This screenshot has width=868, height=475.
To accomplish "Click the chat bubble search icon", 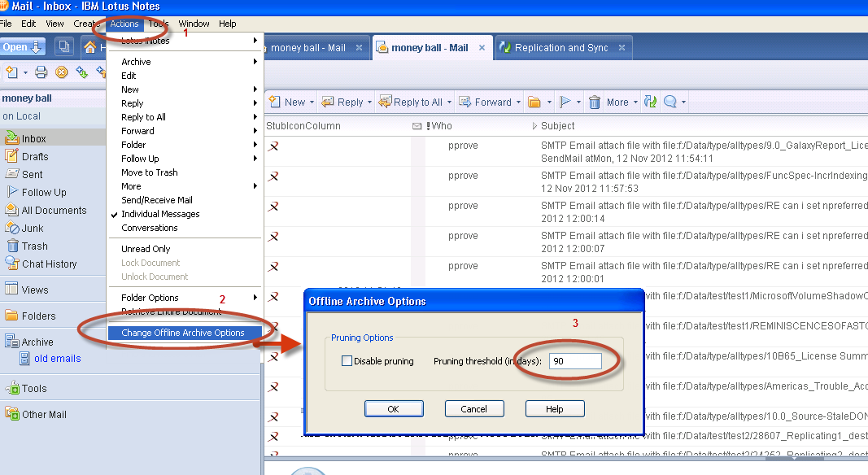I will [x=670, y=102].
